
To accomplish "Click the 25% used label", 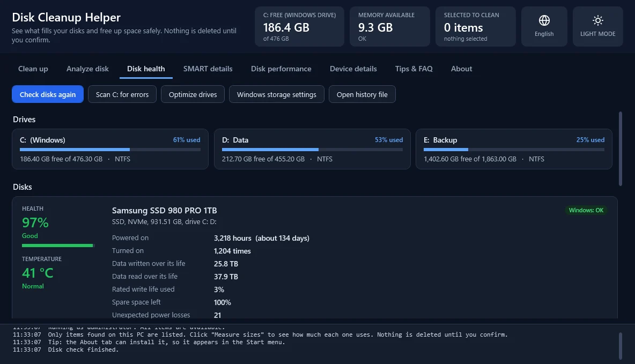I will click(590, 140).
